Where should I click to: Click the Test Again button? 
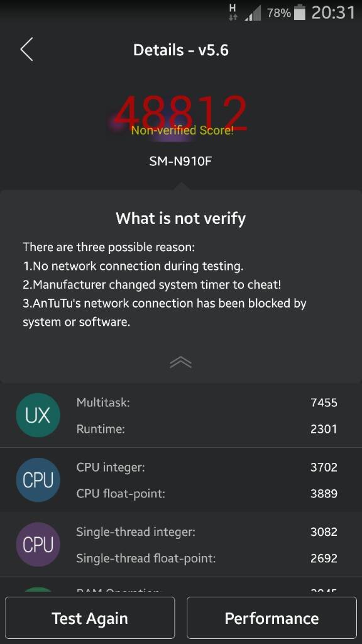coord(90,618)
